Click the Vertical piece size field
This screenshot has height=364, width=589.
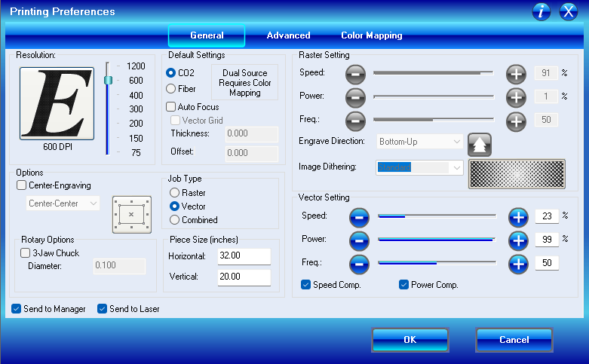point(244,277)
